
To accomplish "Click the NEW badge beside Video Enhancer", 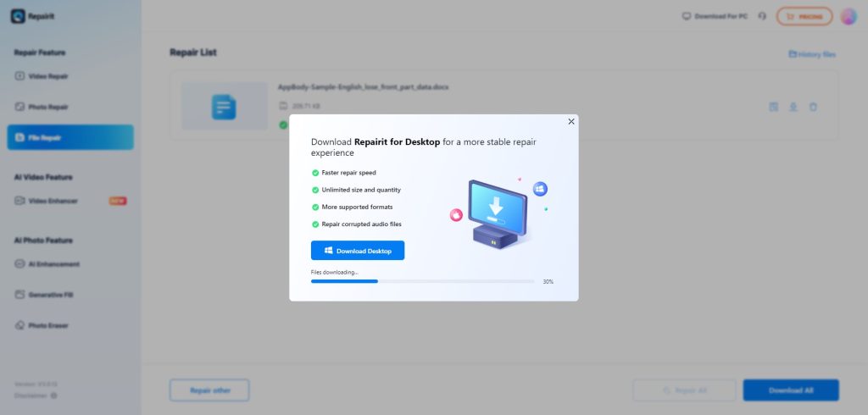I will coord(118,201).
